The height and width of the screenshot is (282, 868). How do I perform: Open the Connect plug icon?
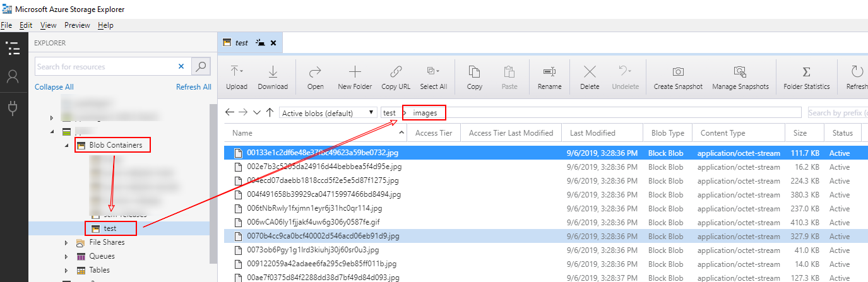click(x=13, y=107)
